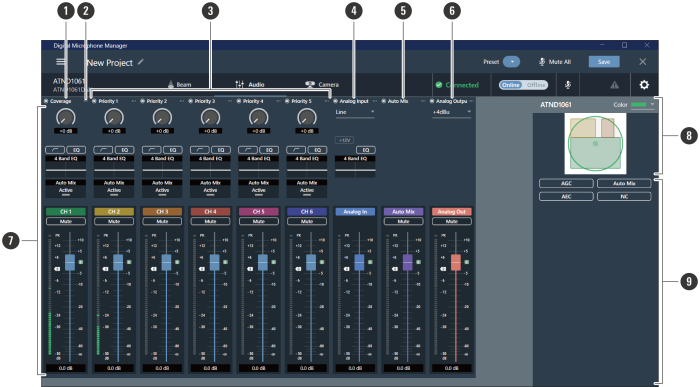Click the Mute All button

click(555, 62)
